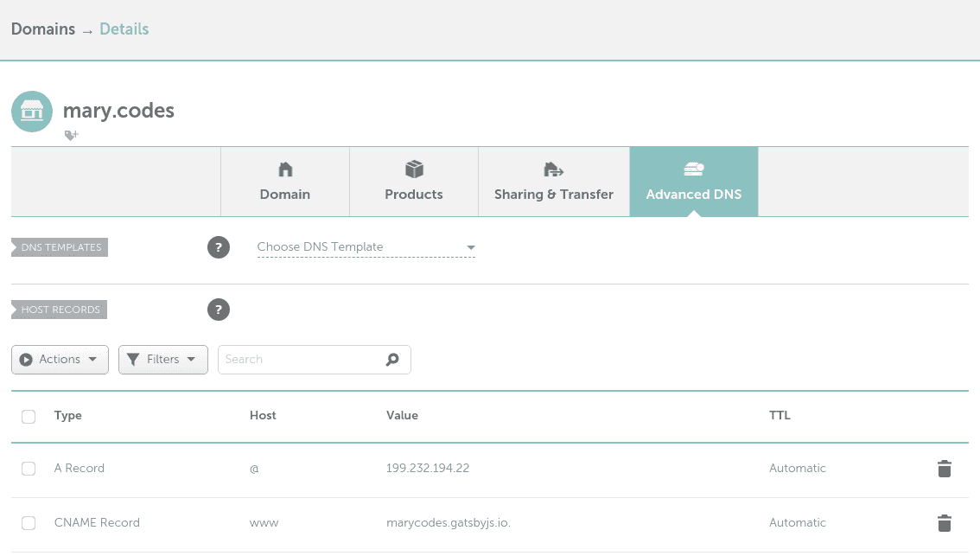This screenshot has height=556, width=980.
Task: Switch to the Domain tab
Action: pyautogui.click(x=285, y=182)
